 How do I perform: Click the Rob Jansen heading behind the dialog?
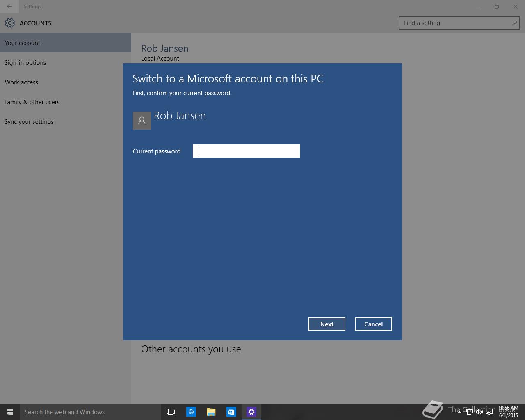pos(165,48)
